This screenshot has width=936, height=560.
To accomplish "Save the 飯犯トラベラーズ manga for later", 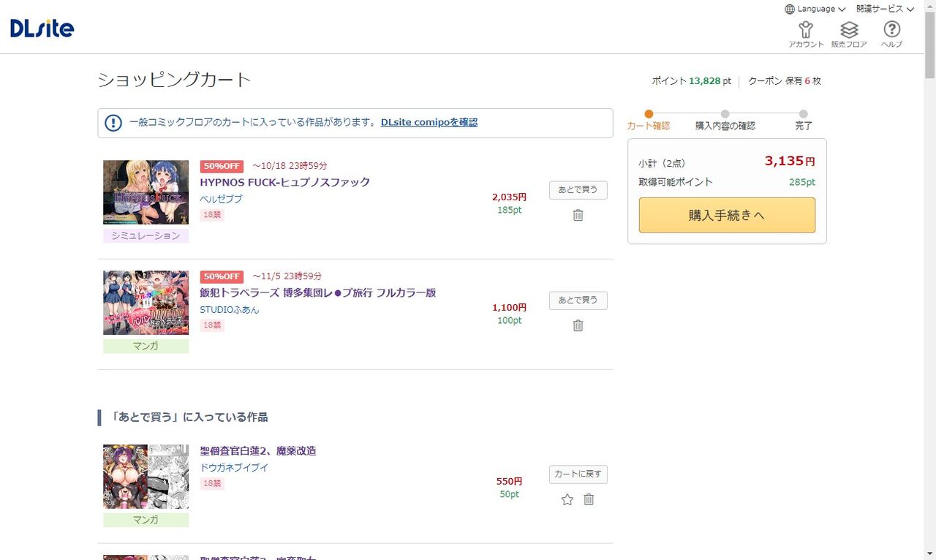I will 578,300.
